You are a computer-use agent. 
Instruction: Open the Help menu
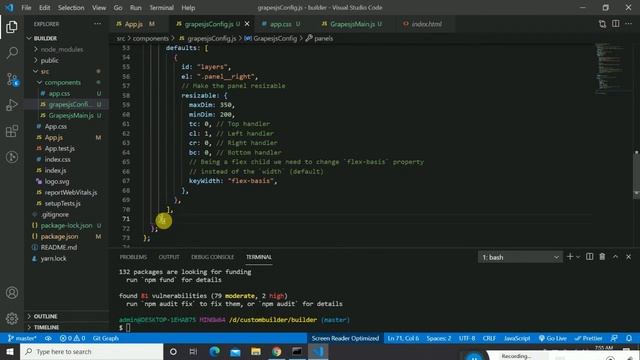(188, 8)
